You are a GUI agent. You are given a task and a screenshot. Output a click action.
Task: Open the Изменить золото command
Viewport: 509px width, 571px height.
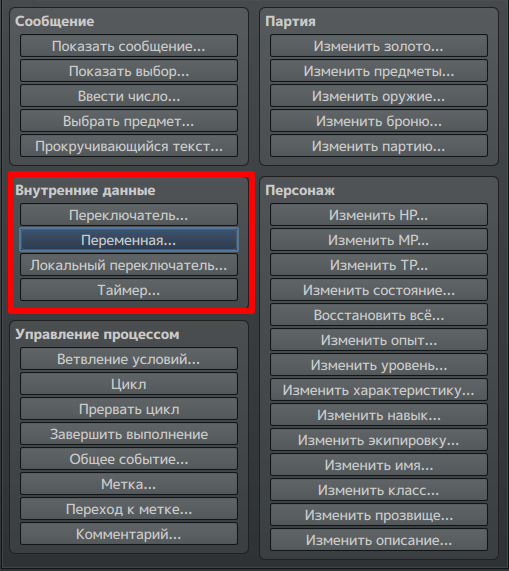tap(379, 46)
